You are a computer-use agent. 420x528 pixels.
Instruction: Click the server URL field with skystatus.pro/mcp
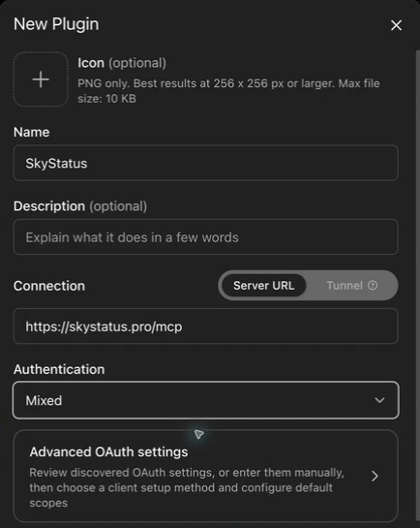coord(206,326)
